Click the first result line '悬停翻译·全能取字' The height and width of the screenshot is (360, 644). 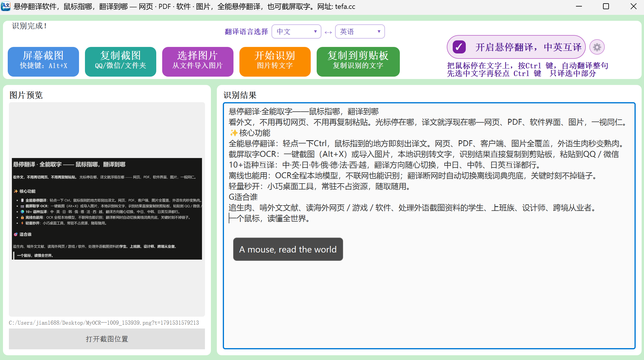[304, 111]
